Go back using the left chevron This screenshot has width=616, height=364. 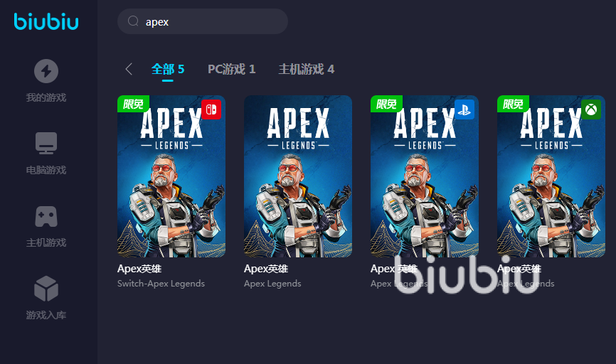pos(129,69)
